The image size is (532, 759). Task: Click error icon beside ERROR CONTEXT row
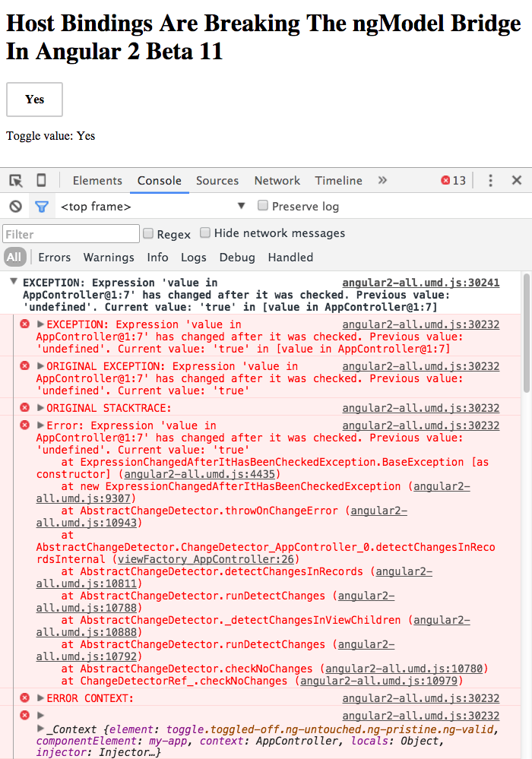pos(24,698)
